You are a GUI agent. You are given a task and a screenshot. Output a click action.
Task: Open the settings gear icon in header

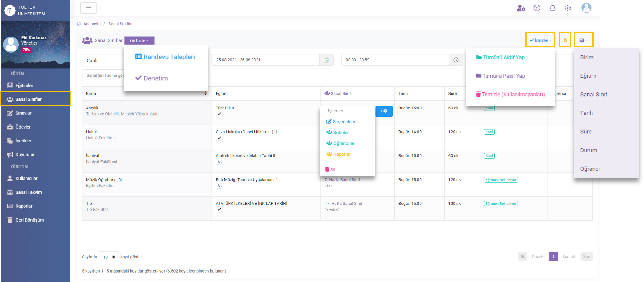568,8
